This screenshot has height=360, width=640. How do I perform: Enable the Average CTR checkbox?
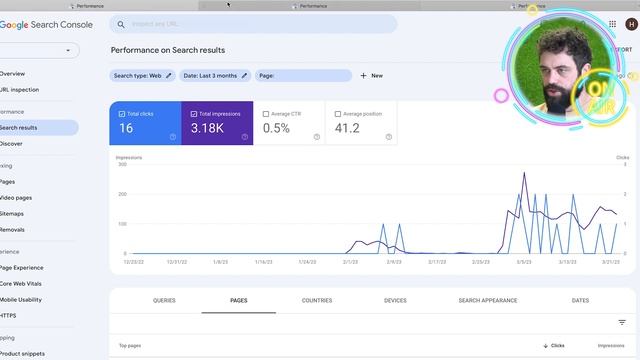tap(266, 114)
